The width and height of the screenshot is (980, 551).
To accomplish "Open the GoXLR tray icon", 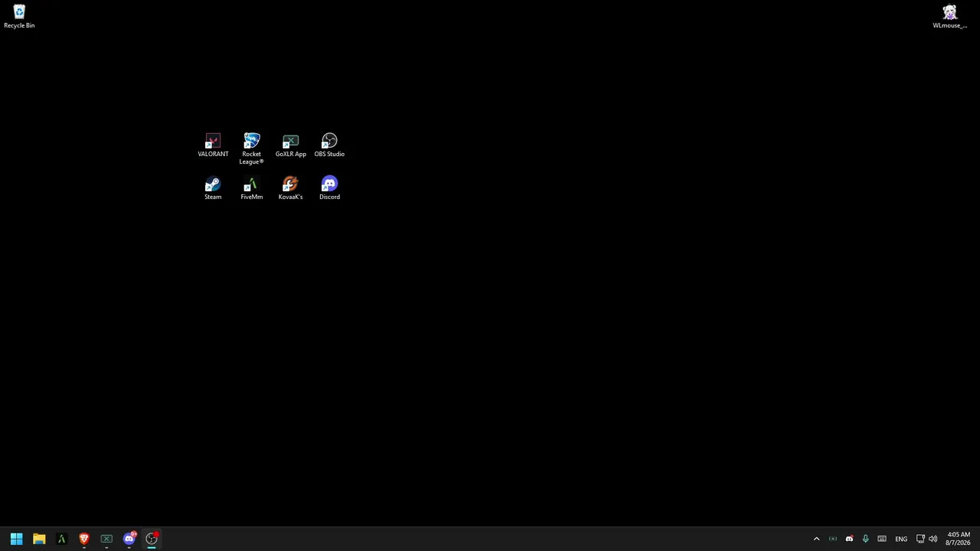I will click(833, 539).
